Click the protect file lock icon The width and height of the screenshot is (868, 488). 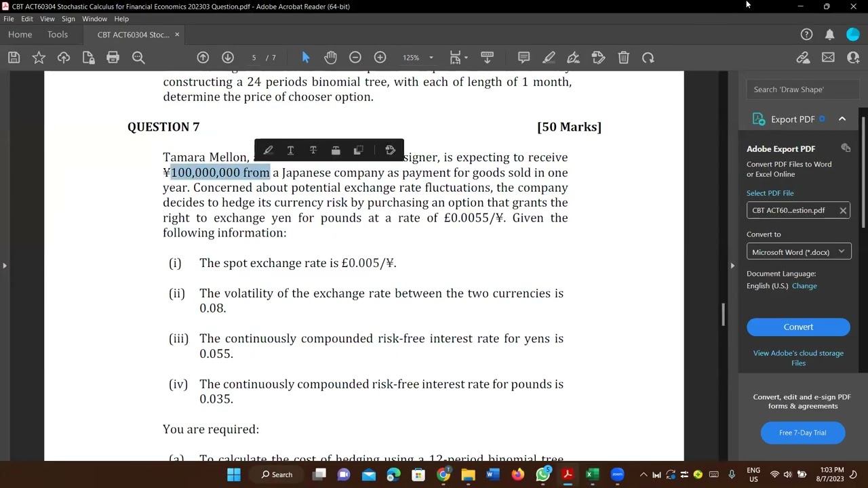pyautogui.click(x=88, y=58)
